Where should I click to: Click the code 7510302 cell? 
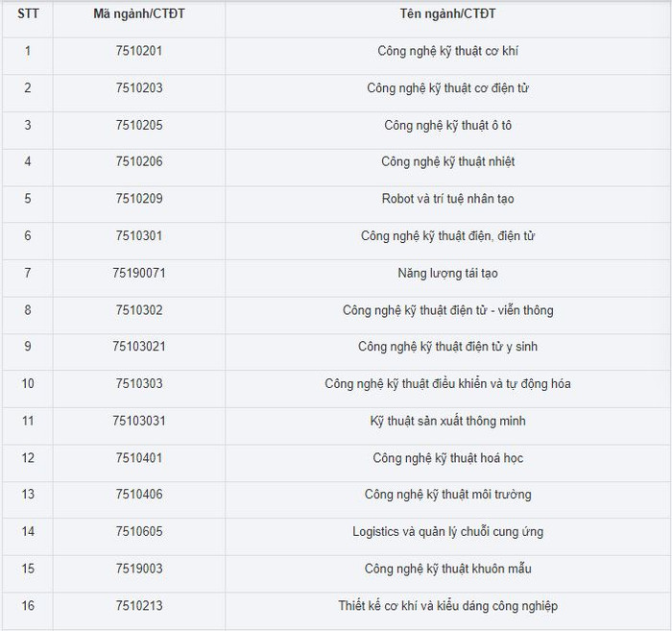pyautogui.click(x=139, y=310)
